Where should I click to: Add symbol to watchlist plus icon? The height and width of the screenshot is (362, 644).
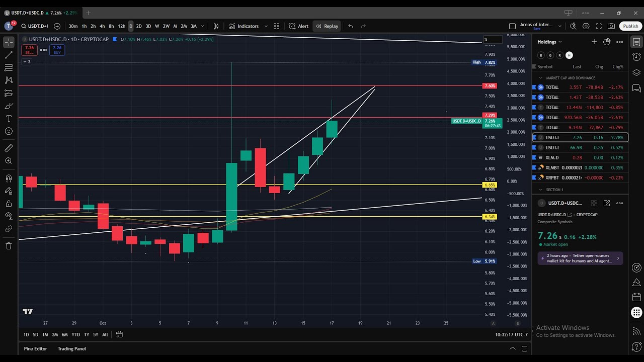coord(594,42)
